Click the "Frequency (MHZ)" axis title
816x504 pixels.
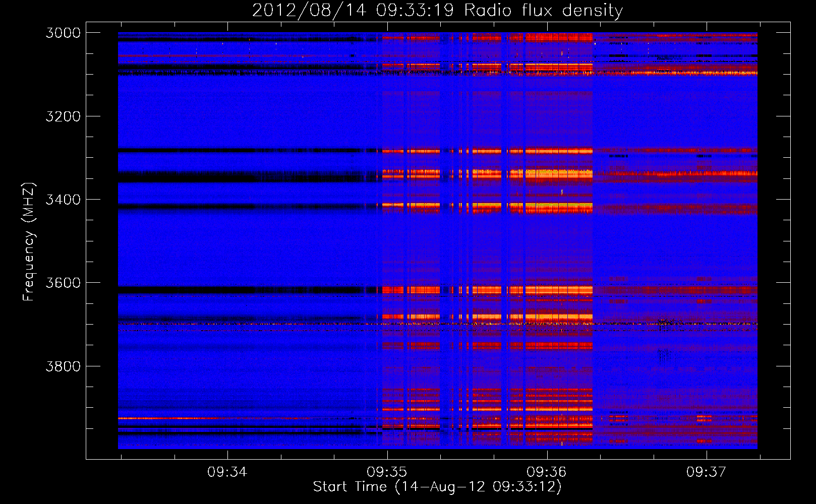28,242
